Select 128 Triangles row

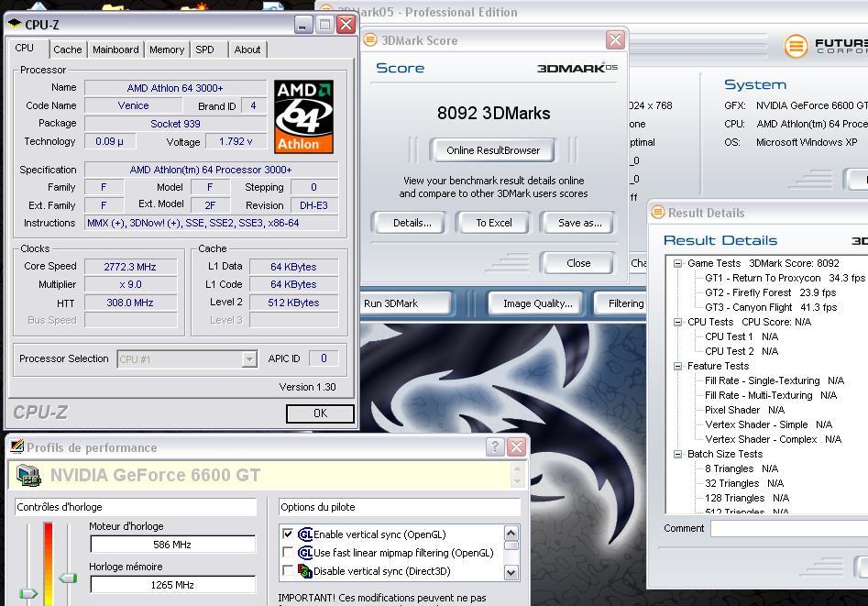coord(747,498)
